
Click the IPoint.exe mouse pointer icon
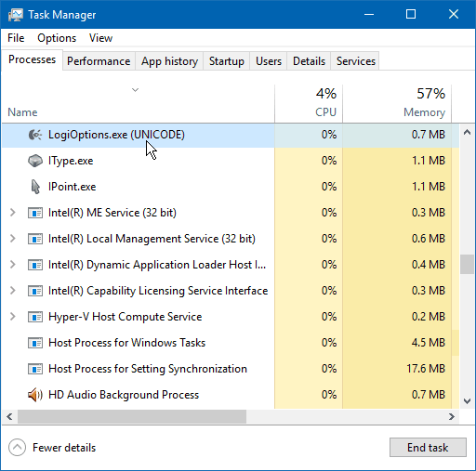(x=35, y=187)
